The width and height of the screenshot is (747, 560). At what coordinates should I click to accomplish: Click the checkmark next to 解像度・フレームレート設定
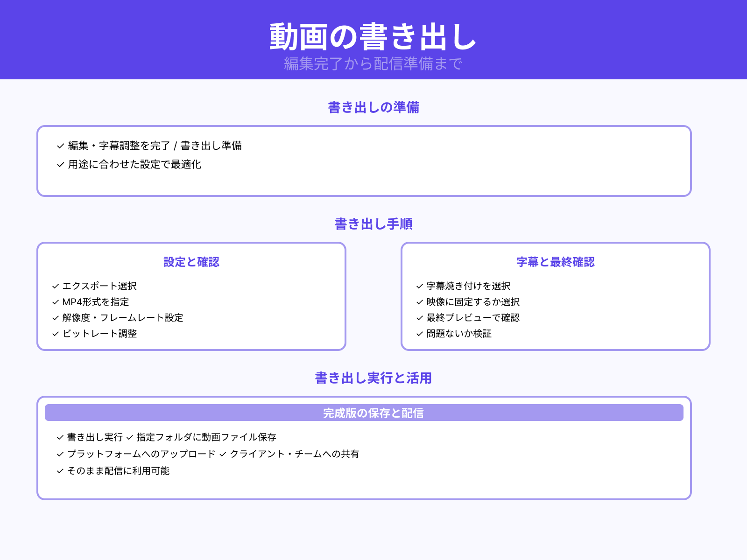(x=55, y=318)
